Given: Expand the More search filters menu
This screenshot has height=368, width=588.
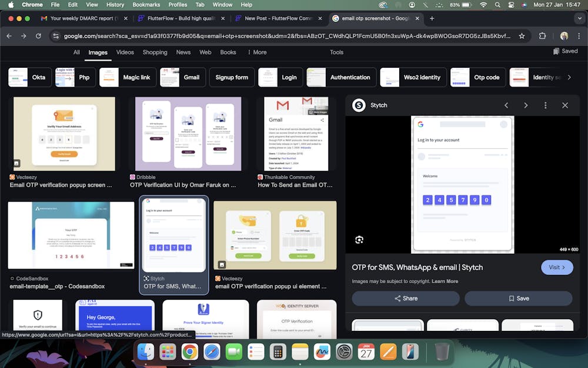Looking at the screenshot, I should coord(258,52).
